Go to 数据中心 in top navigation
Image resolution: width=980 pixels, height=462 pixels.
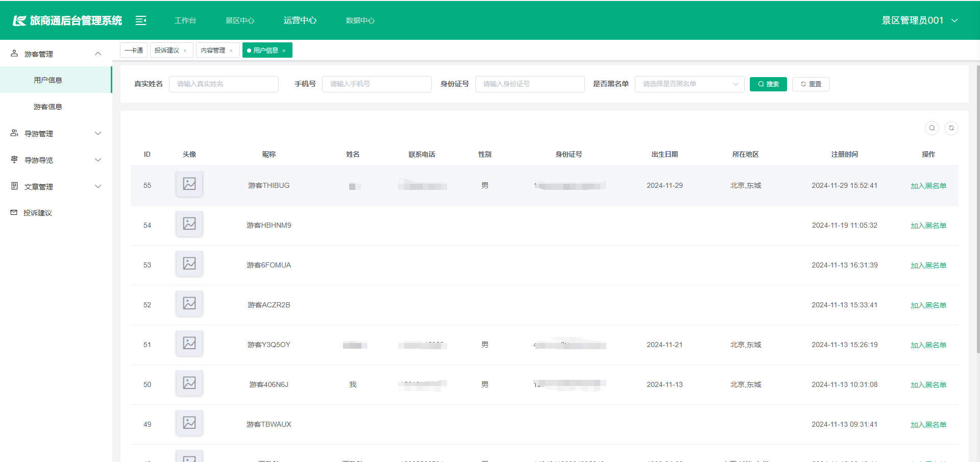pyautogui.click(x=360, y=20)
